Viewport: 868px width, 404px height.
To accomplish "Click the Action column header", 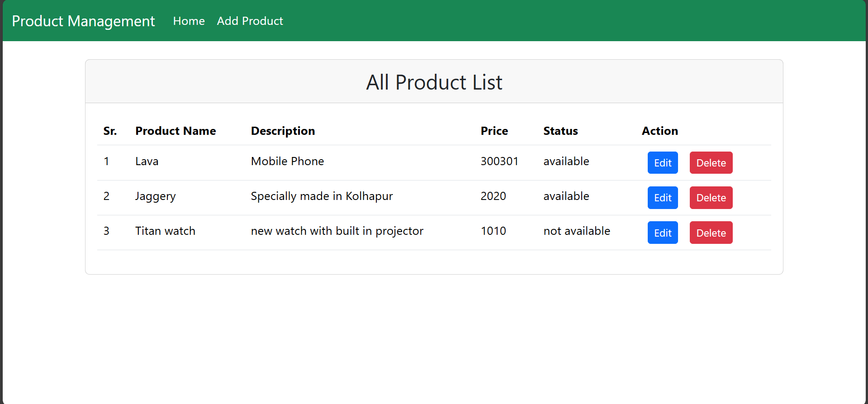I will 659,131.
